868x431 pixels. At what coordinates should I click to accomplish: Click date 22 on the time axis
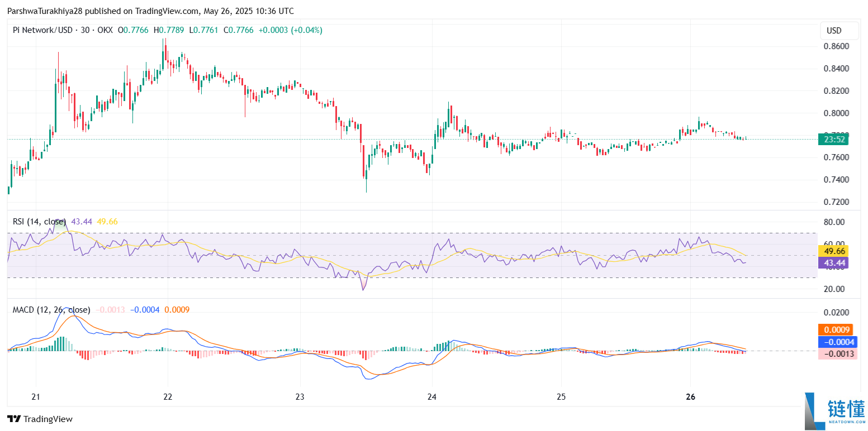coord(168,396)
